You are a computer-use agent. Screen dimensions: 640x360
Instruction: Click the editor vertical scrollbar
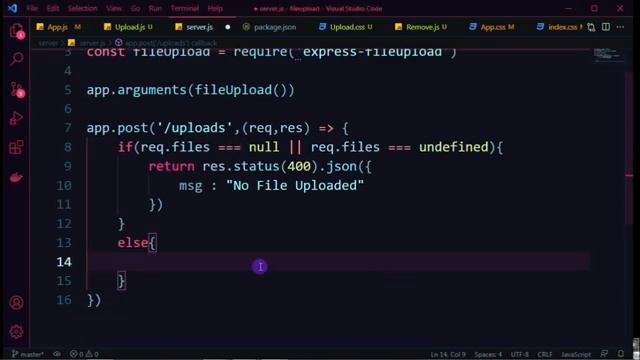click(629, 148)
